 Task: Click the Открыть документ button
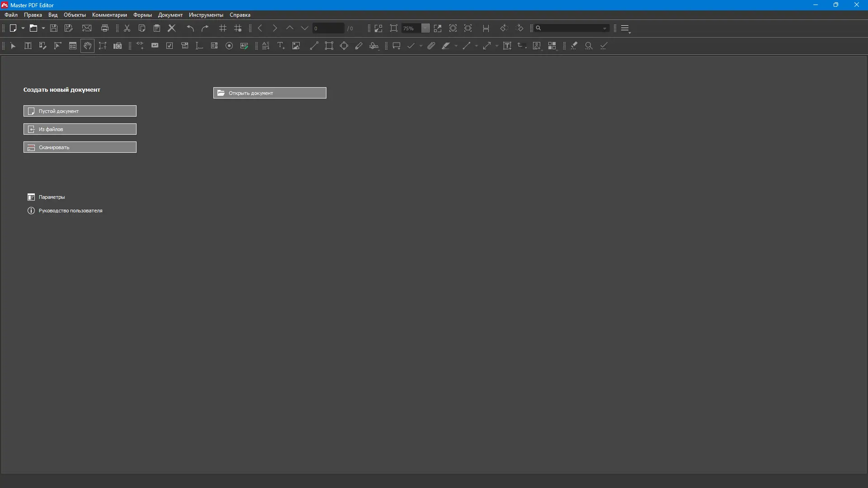[x=269, y=93]
